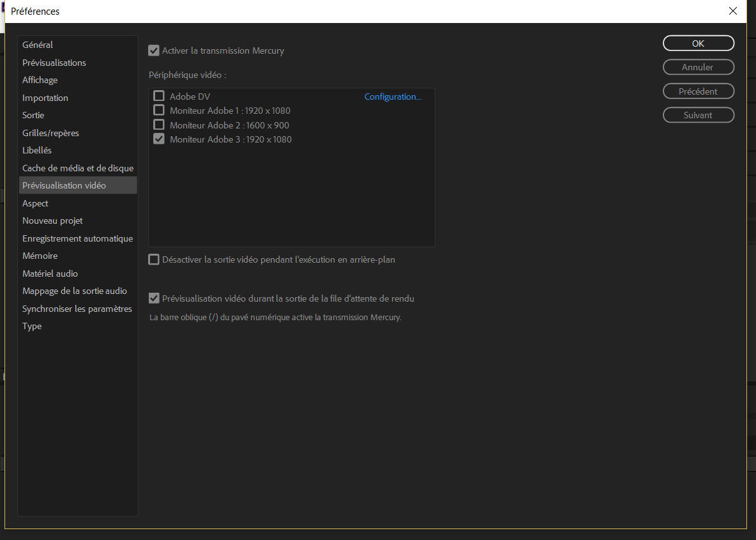Go to next pane with Suivant
The image size is (756, 540).
[698, 115]
